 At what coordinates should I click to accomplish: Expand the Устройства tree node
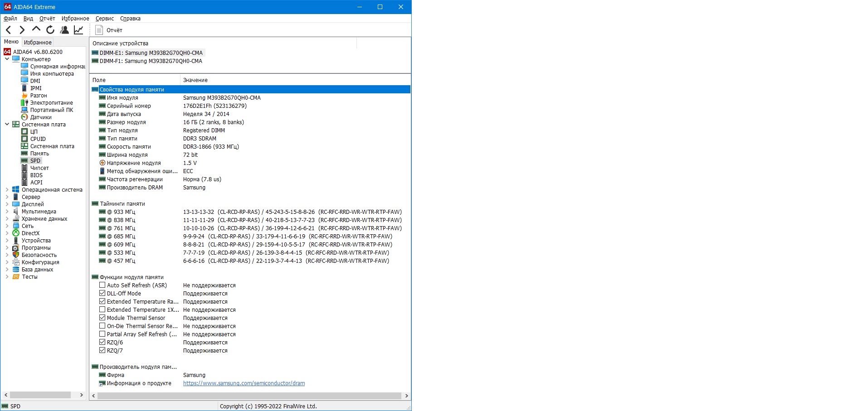tap(7, 240)
